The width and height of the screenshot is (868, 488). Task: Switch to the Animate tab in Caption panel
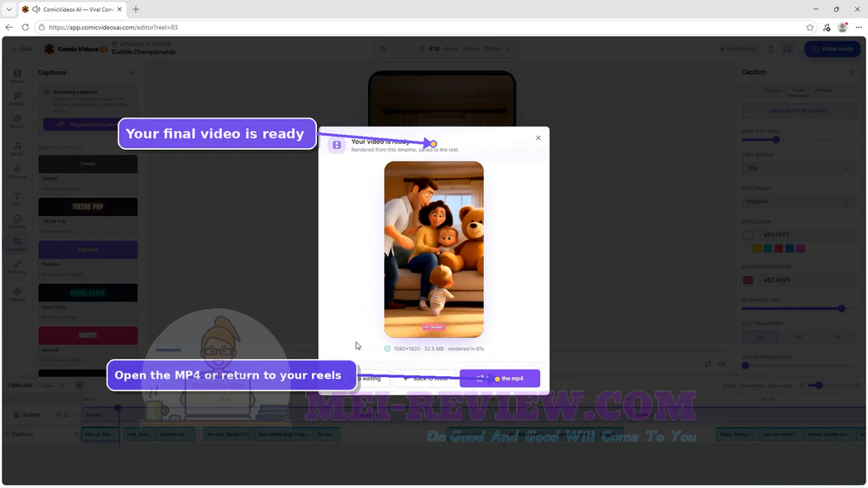(824, 90)
